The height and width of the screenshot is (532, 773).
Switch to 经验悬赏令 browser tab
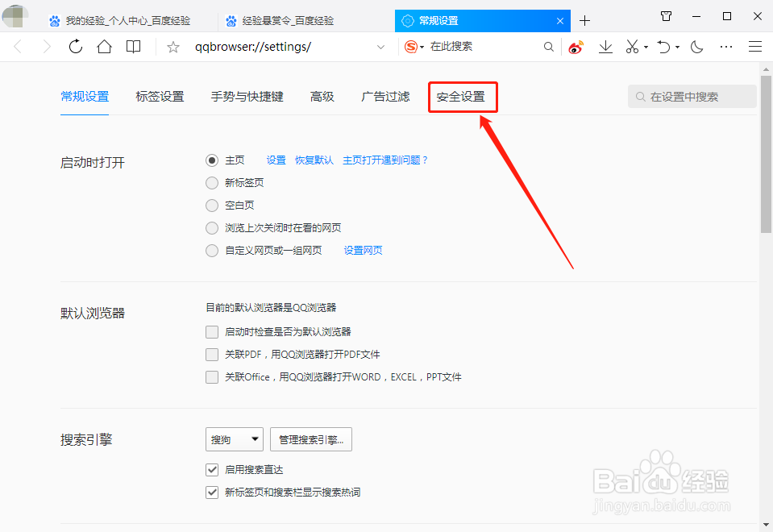(281, 21)
